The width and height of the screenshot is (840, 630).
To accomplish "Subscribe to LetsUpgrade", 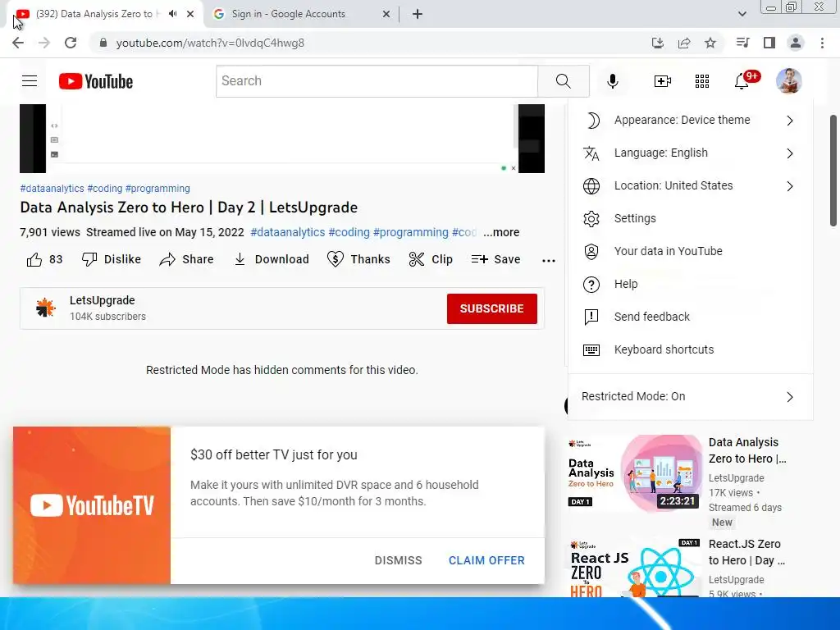I will (x=492, y=308).
